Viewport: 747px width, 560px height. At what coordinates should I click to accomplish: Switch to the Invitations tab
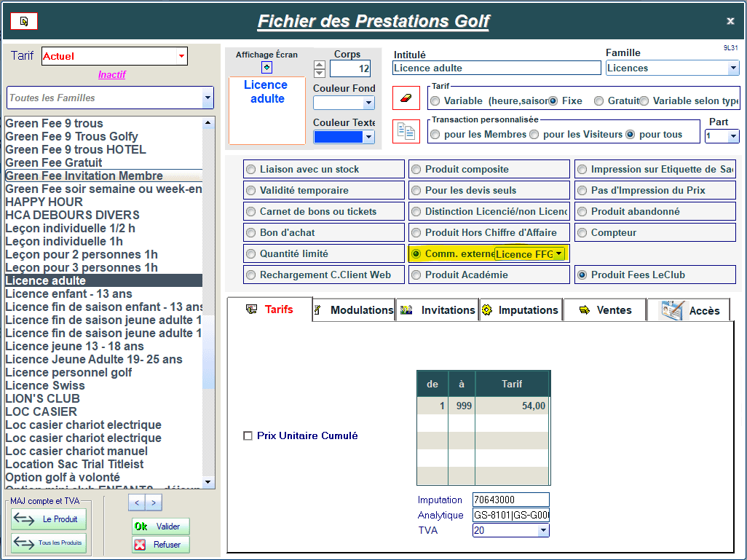pyautogui.click(x=438, y=309)
